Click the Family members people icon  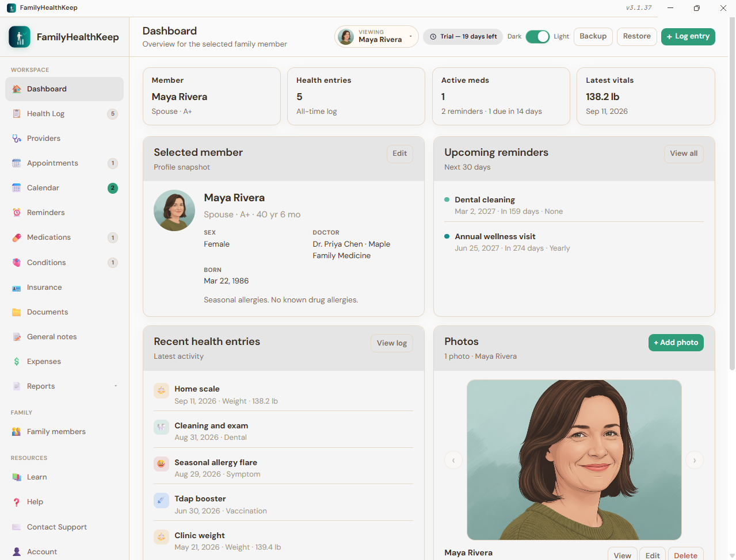pos(17,432)
